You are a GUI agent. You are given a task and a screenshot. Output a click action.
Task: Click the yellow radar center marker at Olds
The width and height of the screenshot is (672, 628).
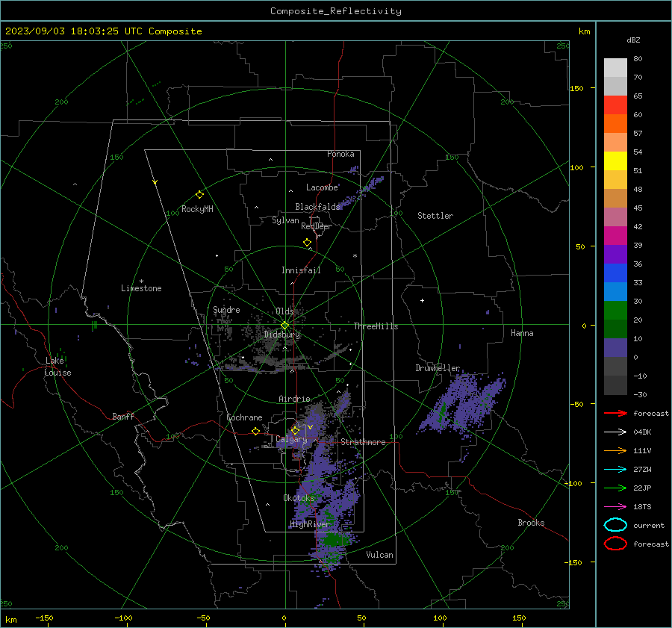coord(284,326)
